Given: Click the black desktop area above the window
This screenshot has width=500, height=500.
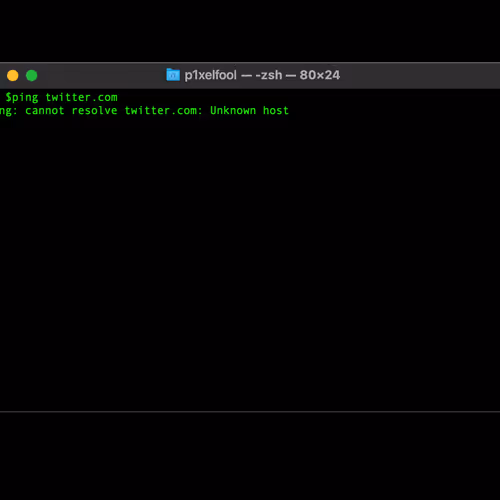Looking at the screenshot, I should 250,31.
